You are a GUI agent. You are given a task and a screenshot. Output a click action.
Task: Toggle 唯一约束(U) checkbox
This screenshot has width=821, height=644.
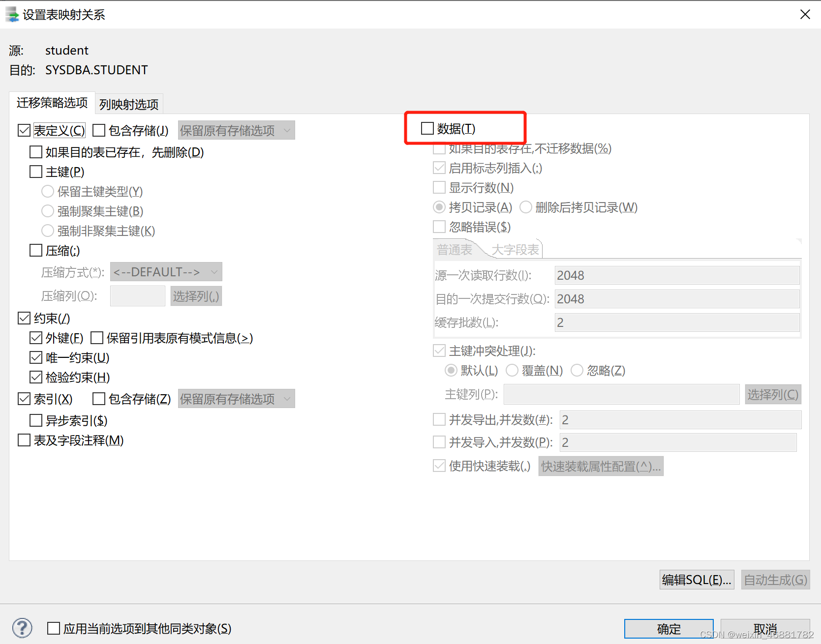[36, 357]
